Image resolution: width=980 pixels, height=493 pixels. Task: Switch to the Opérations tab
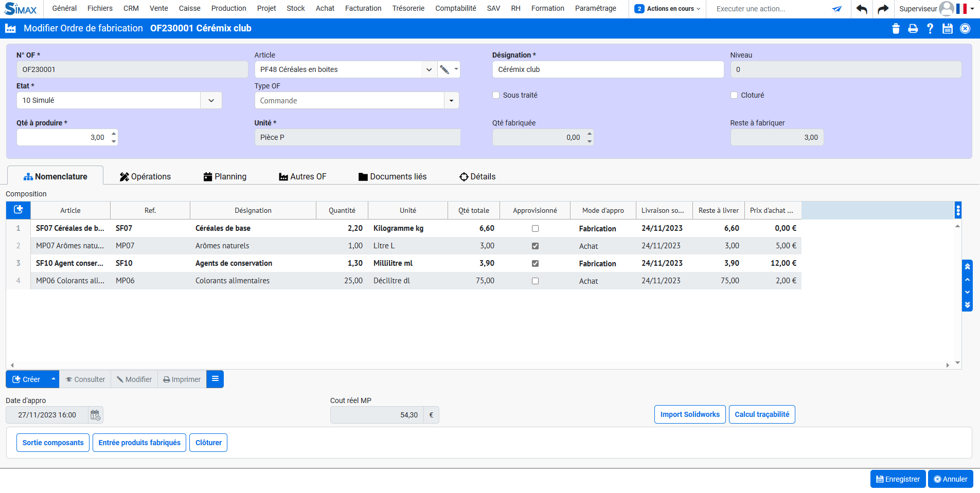pyautogui.click(x=145, y=176)
